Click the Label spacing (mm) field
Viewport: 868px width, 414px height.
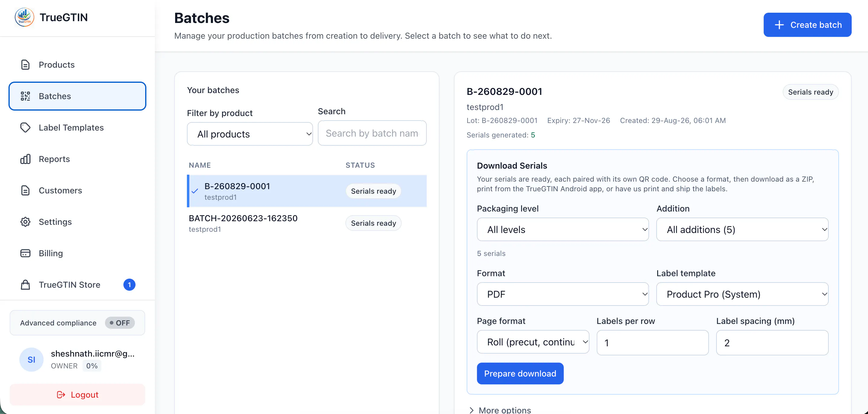coord(772,343)
